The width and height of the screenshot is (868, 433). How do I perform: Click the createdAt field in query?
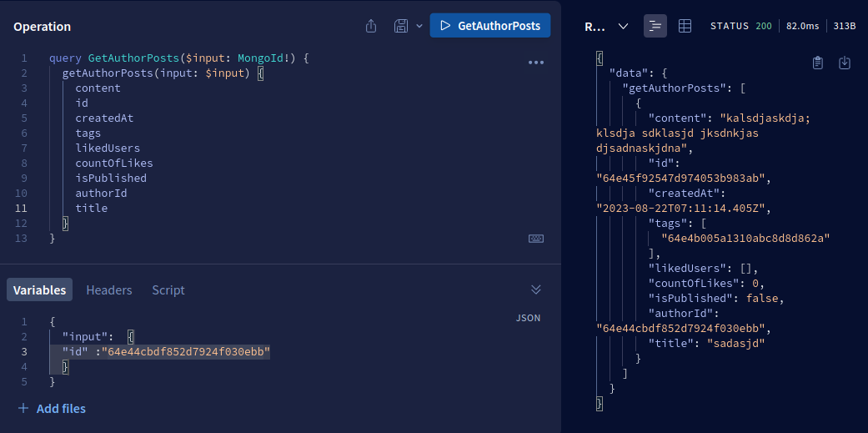[x=104, y=118]
